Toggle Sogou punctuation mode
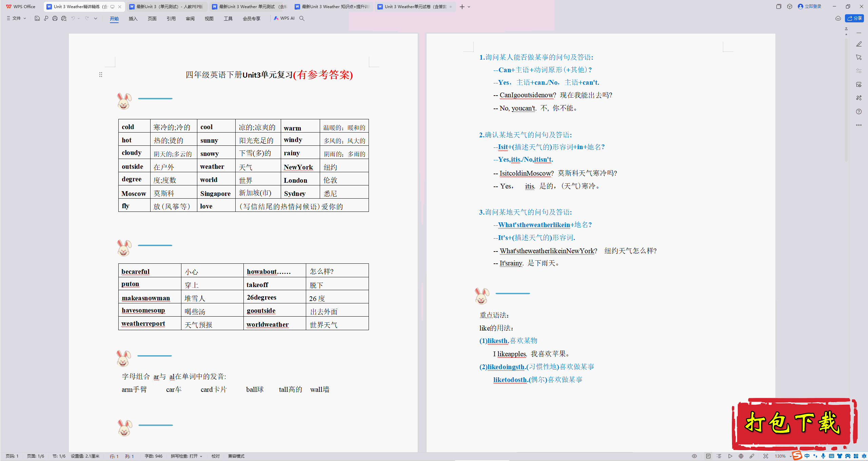Screen dimensions: 868x461 click(815, 456)
